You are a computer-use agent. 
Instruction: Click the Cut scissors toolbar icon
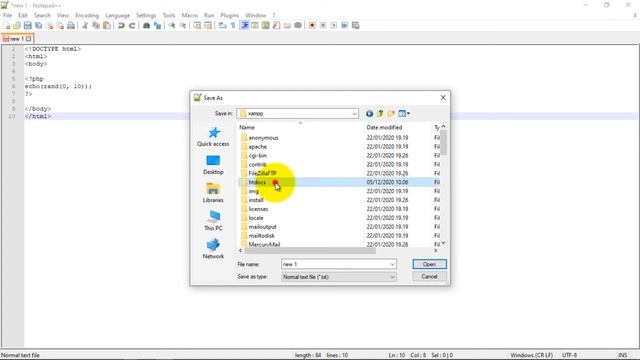[x=85, y=25]
